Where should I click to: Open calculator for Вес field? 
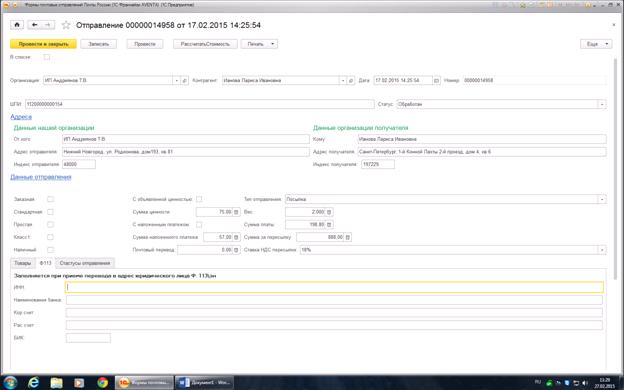coord(329,212)
